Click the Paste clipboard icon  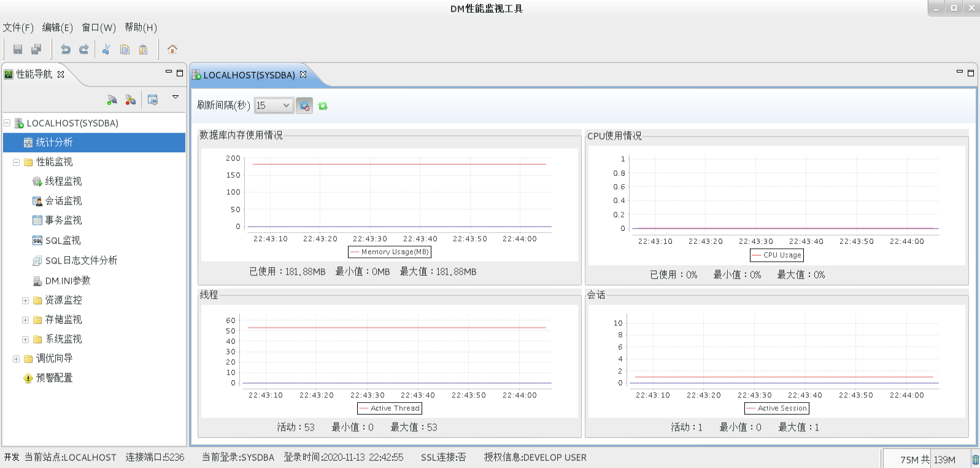[143, 49]
